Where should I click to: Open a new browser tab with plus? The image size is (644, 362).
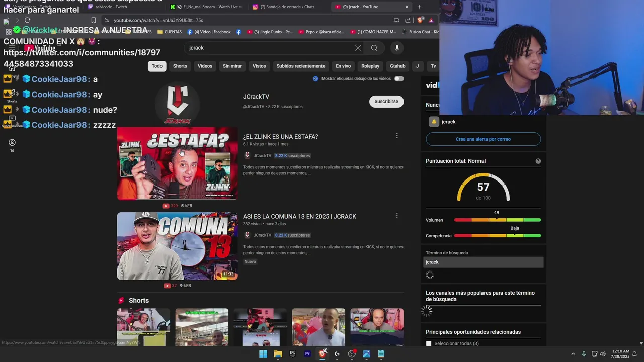click(419, 7)
